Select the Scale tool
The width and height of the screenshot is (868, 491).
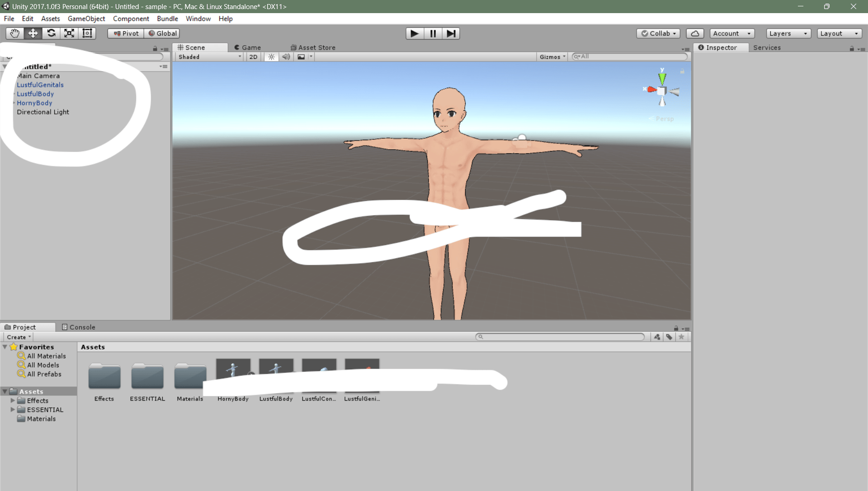[x=69, y=33]
